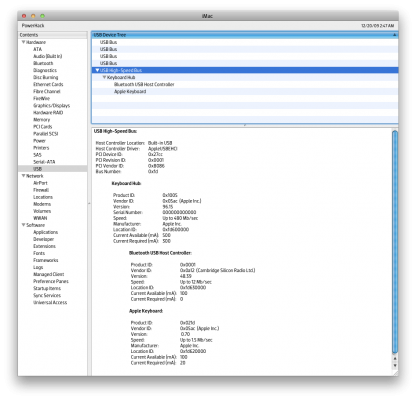Select Bluetooth USB Host Controller in tree
Image resolution: width=416 pixels, height=400 pixels.
pos(144,84)
